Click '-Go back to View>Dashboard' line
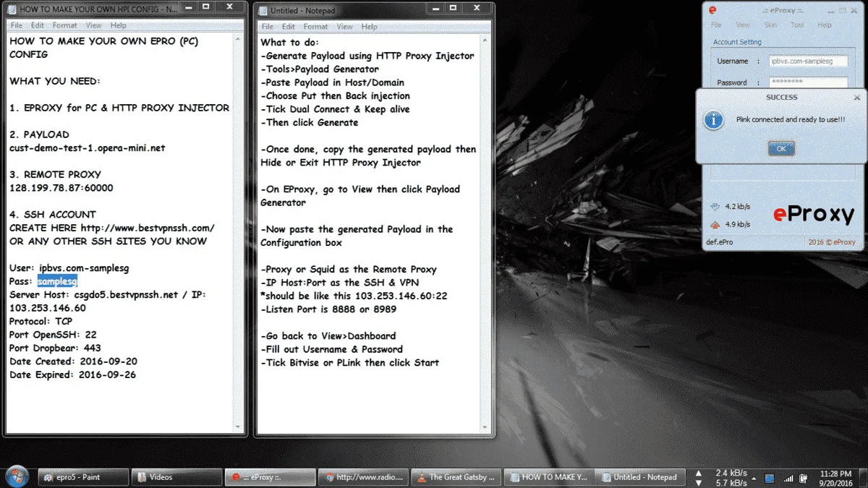 pos(328,336)
